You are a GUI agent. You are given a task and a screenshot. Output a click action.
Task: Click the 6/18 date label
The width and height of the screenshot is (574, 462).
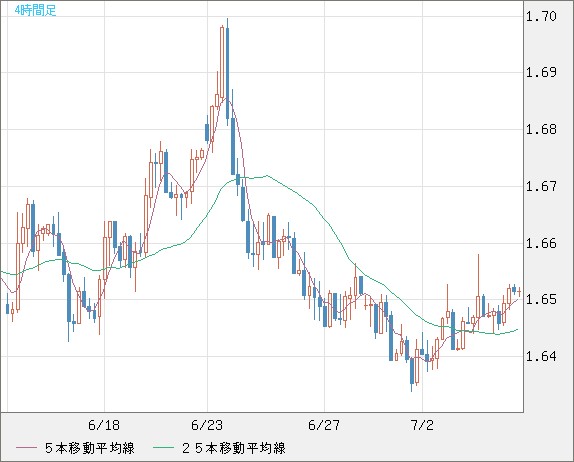click(104, 425)
